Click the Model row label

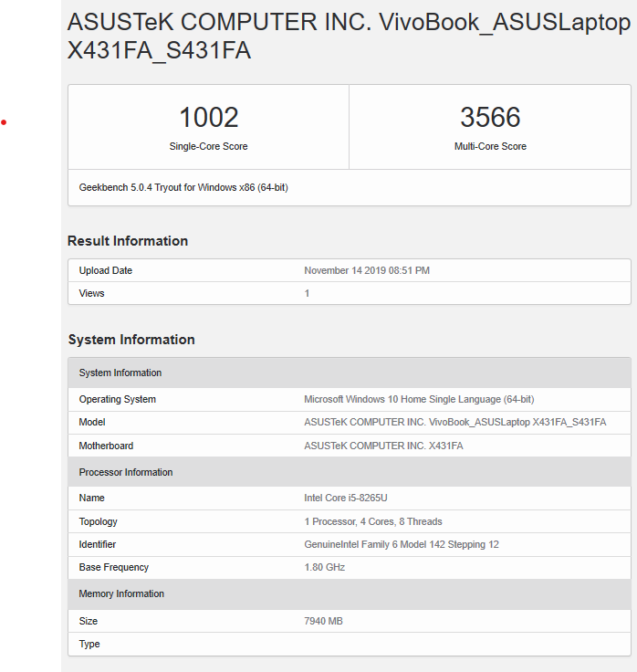tap(92, 422)
